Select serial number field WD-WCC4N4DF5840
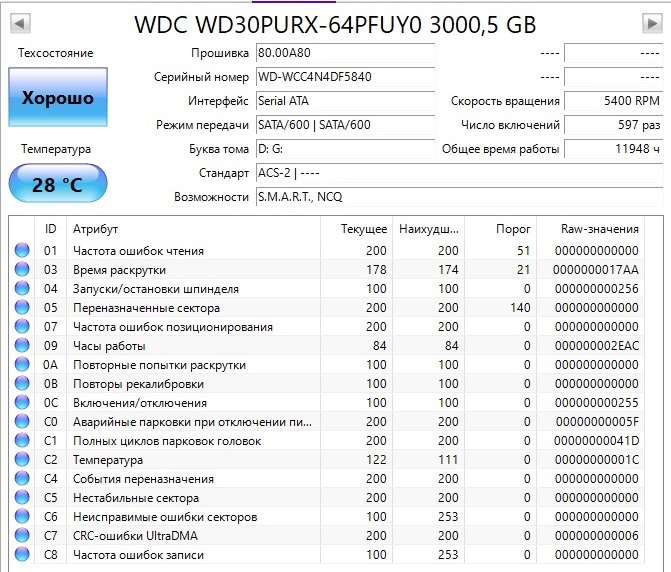The width and height of the screenshot is (671, 572). [x=345, y=77]
